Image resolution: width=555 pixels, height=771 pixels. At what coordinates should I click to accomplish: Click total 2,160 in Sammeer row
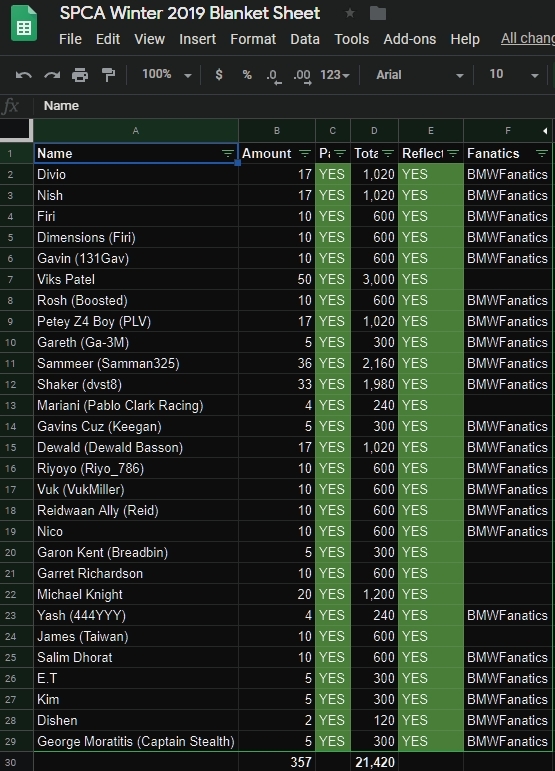click(374, 363)
